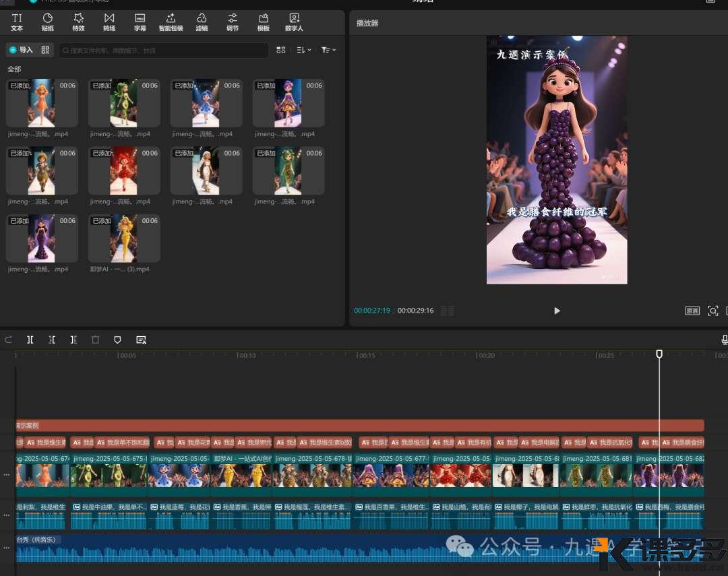Image resolution: width=728 pixels, height=576 pixels.
Task: Open the 滤镜 filters panel
Action: click(202, 22)
